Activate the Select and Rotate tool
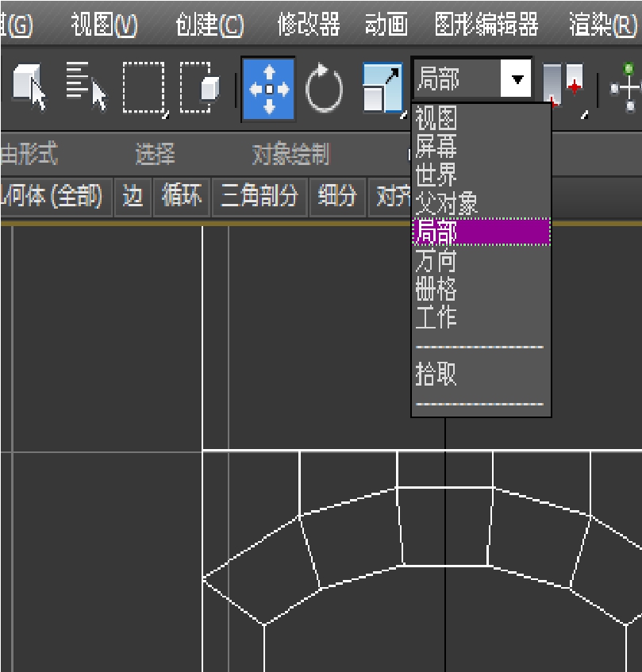This screenshot has width=642, height=672. pos(324,88)
